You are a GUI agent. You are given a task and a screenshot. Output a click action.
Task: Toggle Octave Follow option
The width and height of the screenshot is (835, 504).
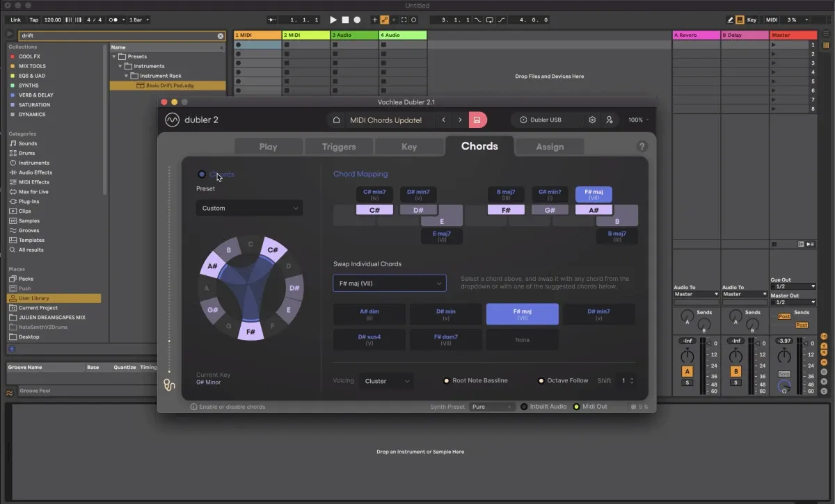click(x=541, y=381)
